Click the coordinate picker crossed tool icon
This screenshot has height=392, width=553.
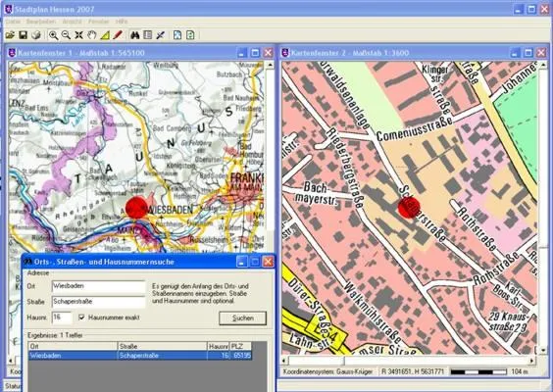click(161, 35)
